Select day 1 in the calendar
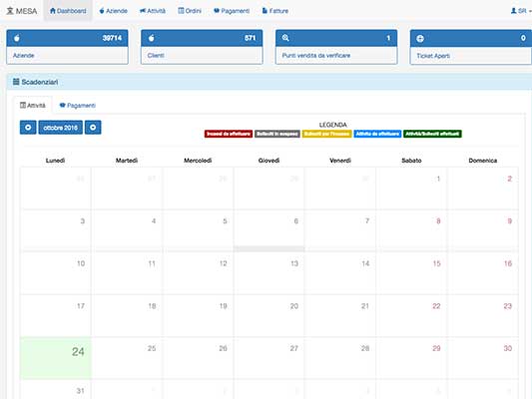The width and height of the screenshot is (532, 399). click(438, 179)
